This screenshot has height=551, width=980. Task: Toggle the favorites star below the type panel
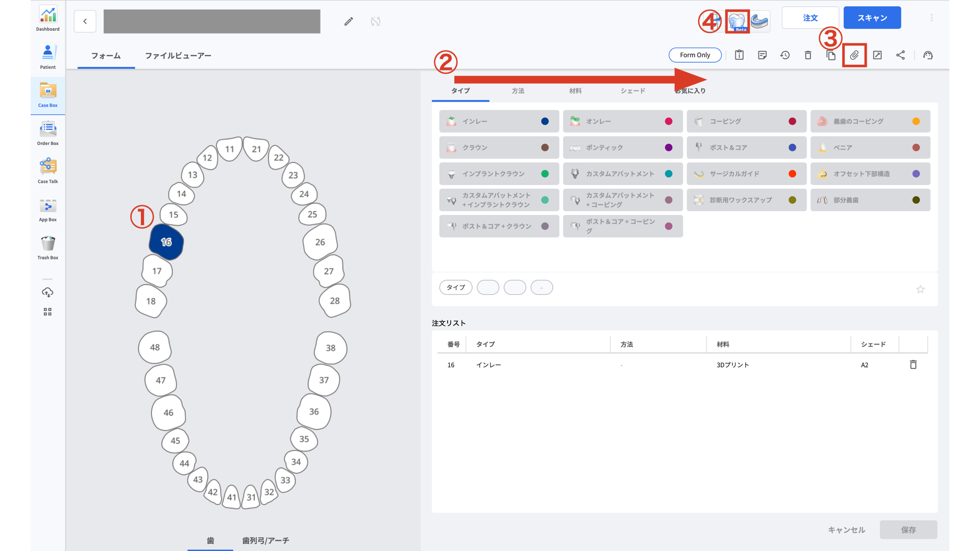920,289
